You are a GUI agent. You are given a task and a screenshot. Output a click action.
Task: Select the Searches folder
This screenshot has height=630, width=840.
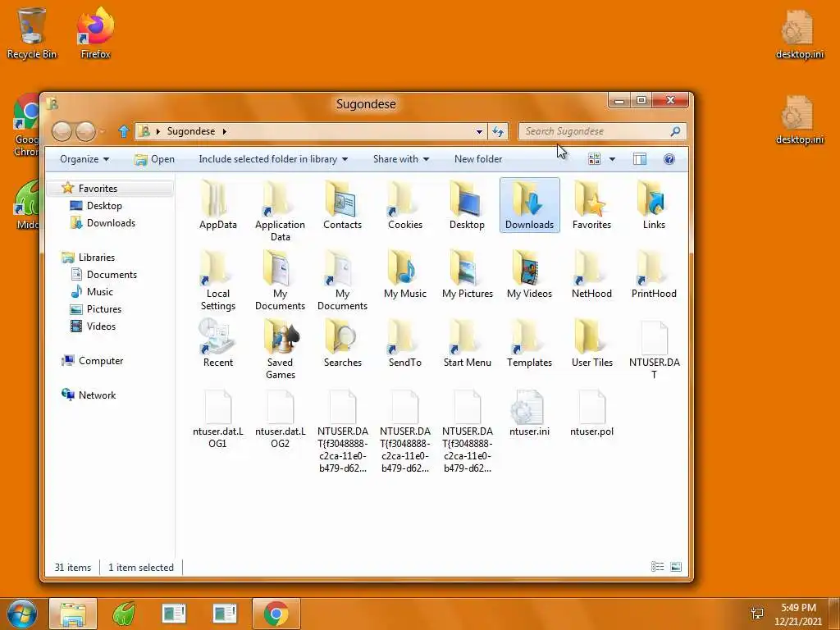point(342,343)
